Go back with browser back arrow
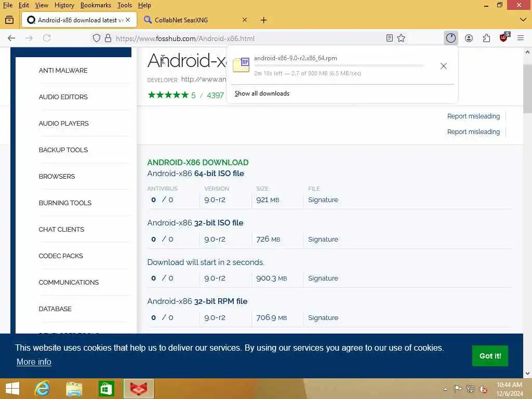Image resolution: width=532 pixels, height=399 pixels. tap(11, 38)
